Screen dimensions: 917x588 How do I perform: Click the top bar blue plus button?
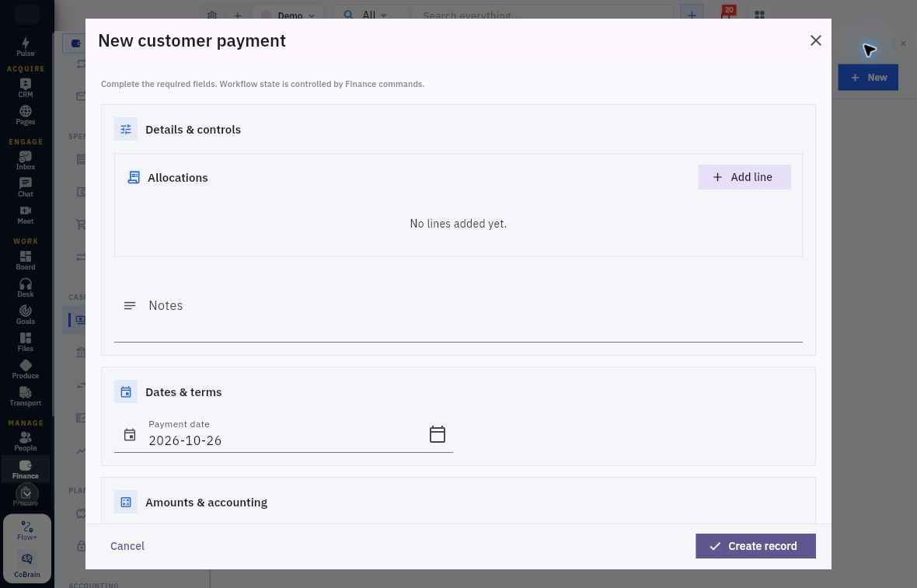692,16
